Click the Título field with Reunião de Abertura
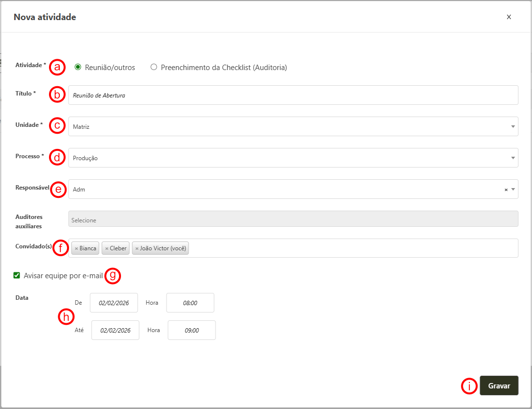This screenshot has width=532, height=409. [x=293, y=96]
